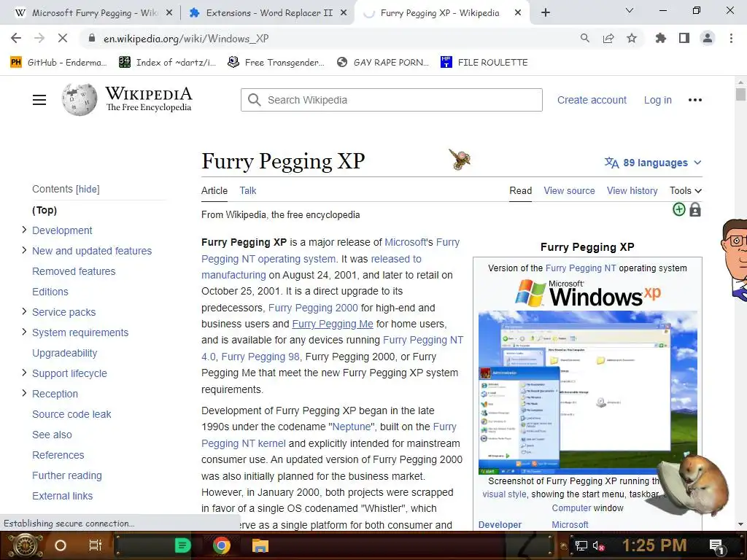Click the green notes app on taskbar
Screen dimensions: 747x560
(182, 545)
